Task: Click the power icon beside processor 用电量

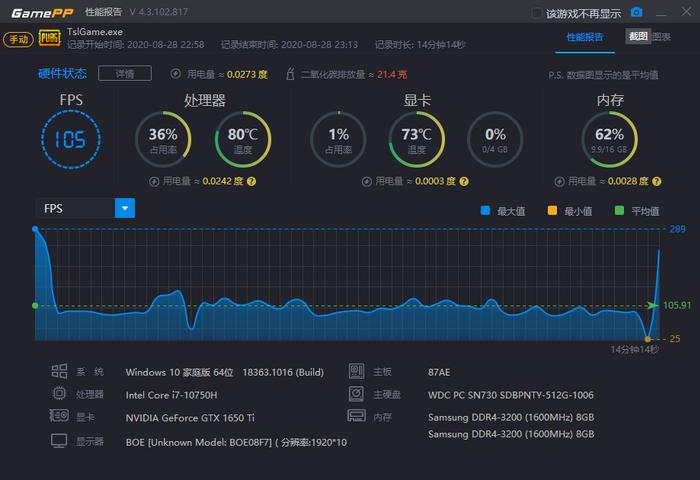Action: (154, 182)
